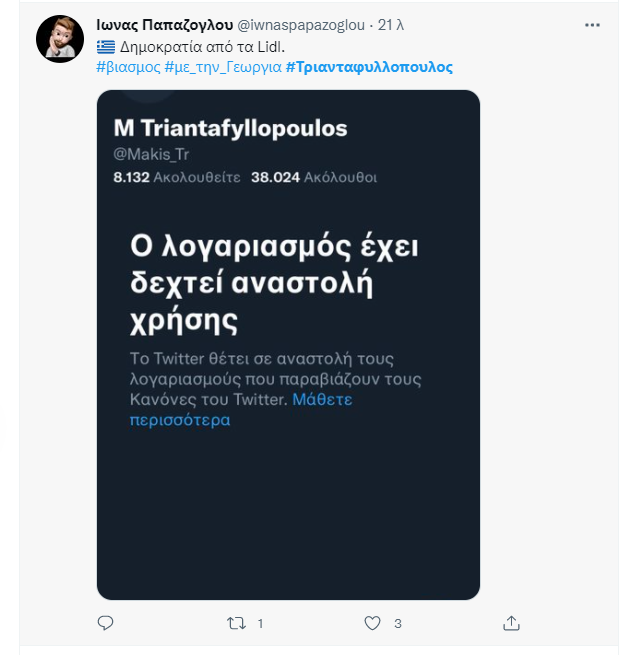Click the reply speech bubble icon
The width and height of the screenshot is (626, 655).
tap(105, 623)
